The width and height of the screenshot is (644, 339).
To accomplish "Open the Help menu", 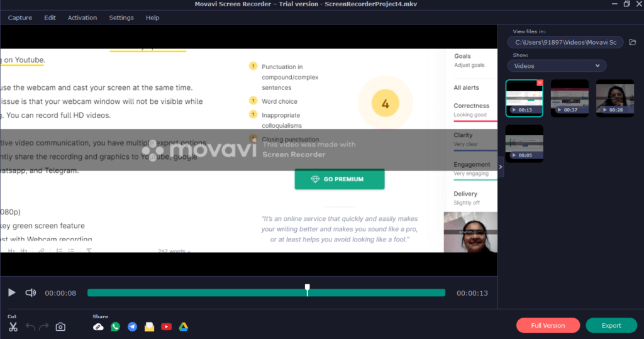I will click(152, 18).
